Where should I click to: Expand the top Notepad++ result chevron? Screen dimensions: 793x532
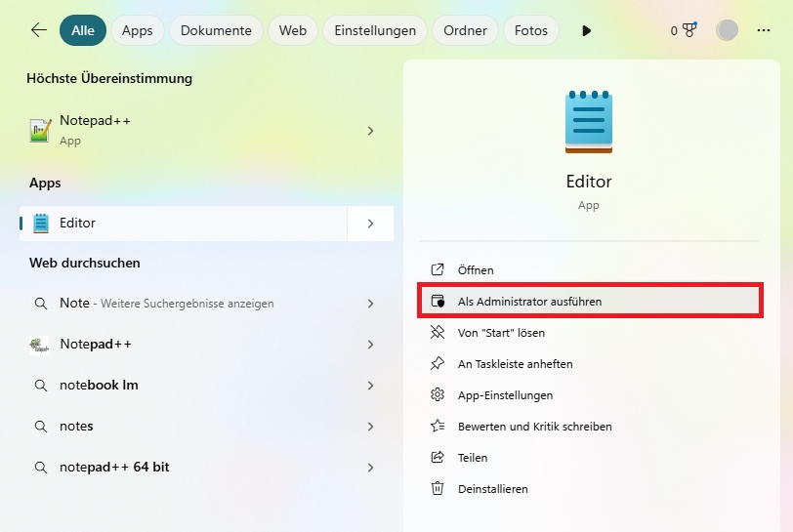point(370,131)
